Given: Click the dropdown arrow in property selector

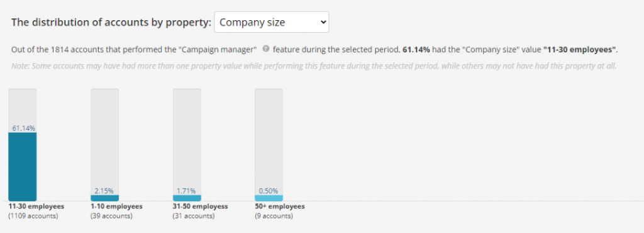Looking at the screenshot, I should click(323, 22).
